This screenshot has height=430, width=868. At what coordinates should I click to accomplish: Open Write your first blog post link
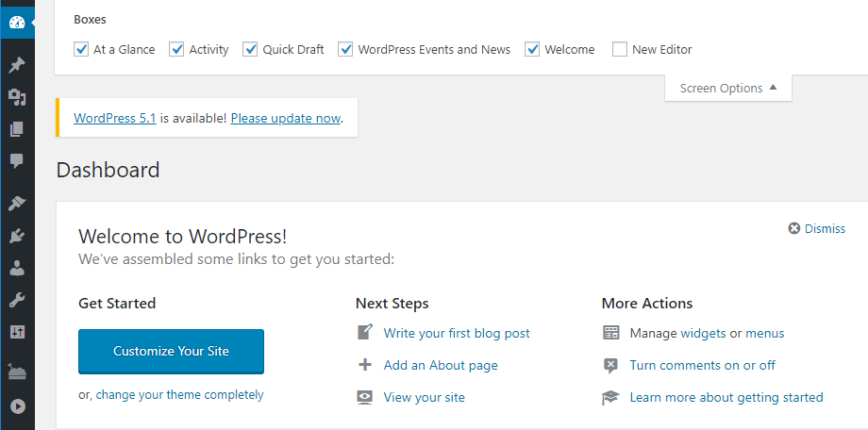457,333
